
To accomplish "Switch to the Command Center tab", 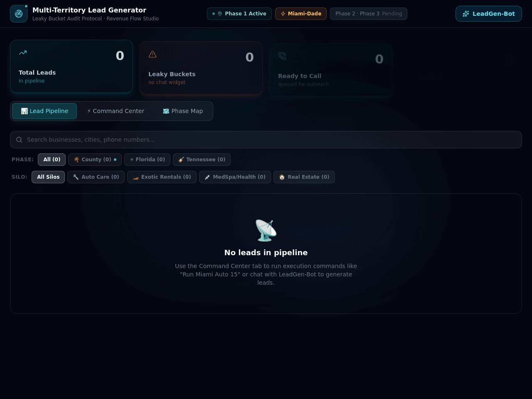I will point(116,111).
